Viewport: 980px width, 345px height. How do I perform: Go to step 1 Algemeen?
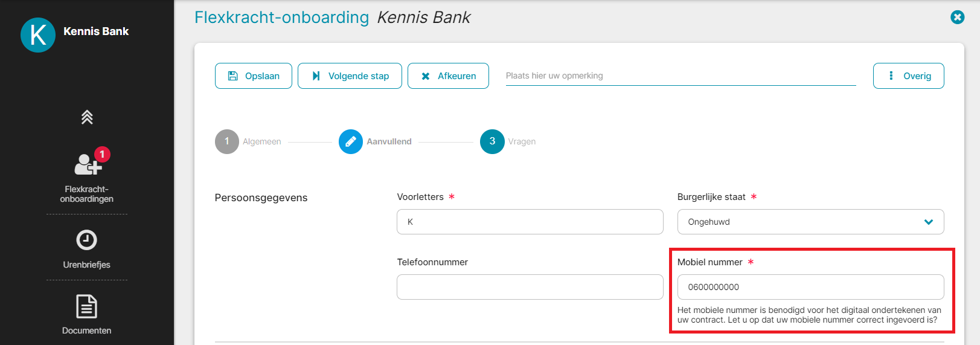click(227, 141)
